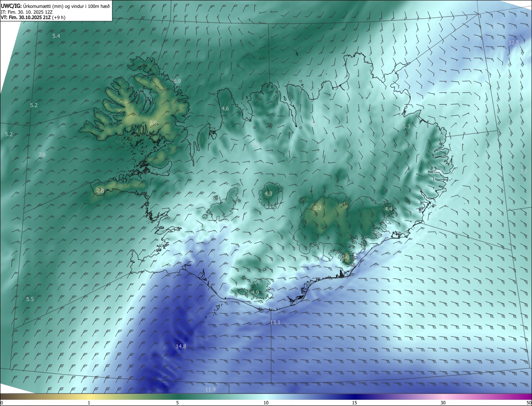Click the 13.1 value south of the coast
Screen dimensions: 532x406
275,323
